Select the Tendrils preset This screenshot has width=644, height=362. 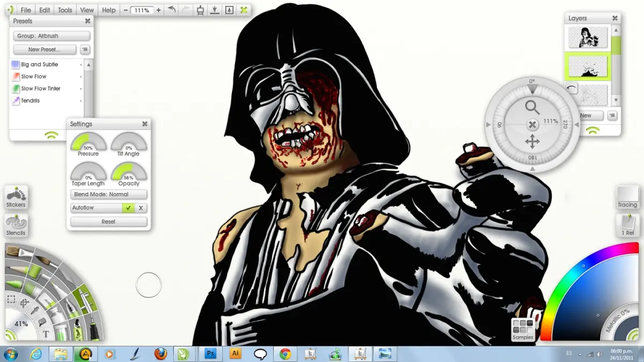pyautogui.click(x=45, y=101)
